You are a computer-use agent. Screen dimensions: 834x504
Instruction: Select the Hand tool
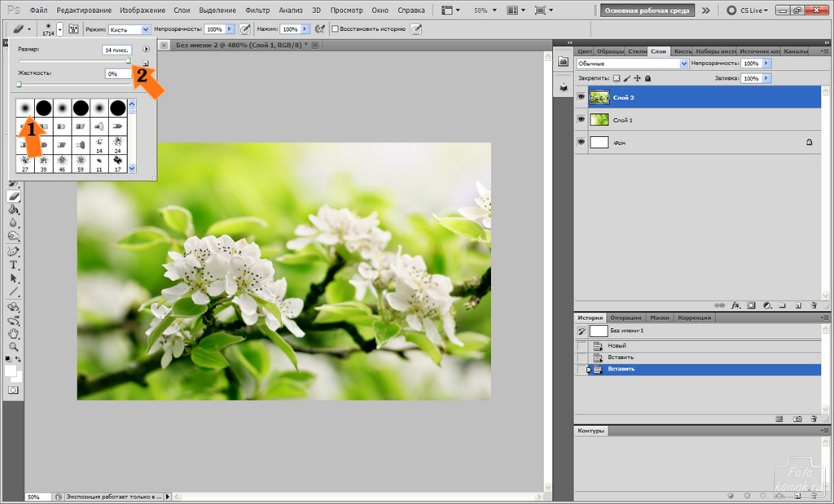[x=14, y=333]
